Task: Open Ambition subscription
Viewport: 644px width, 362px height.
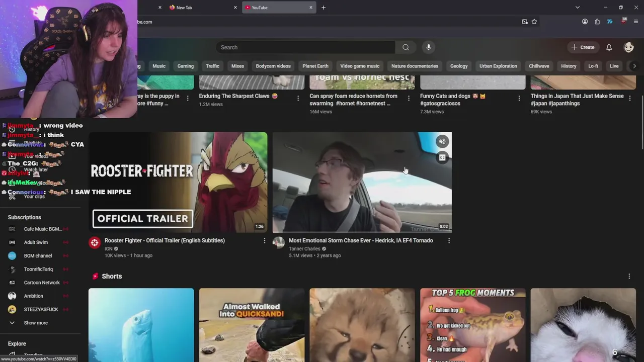Action: pos(40,296)
